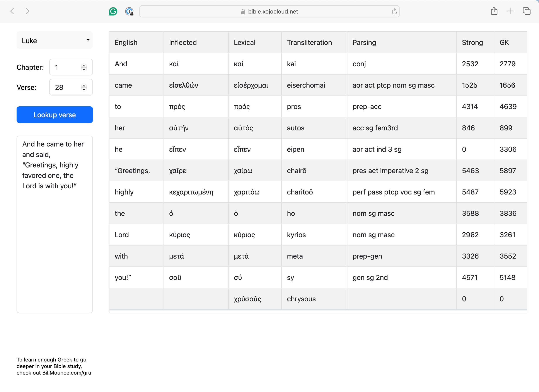Click the Transliteration column header
This screenshot has height=392, width=539.
[309, 43]
